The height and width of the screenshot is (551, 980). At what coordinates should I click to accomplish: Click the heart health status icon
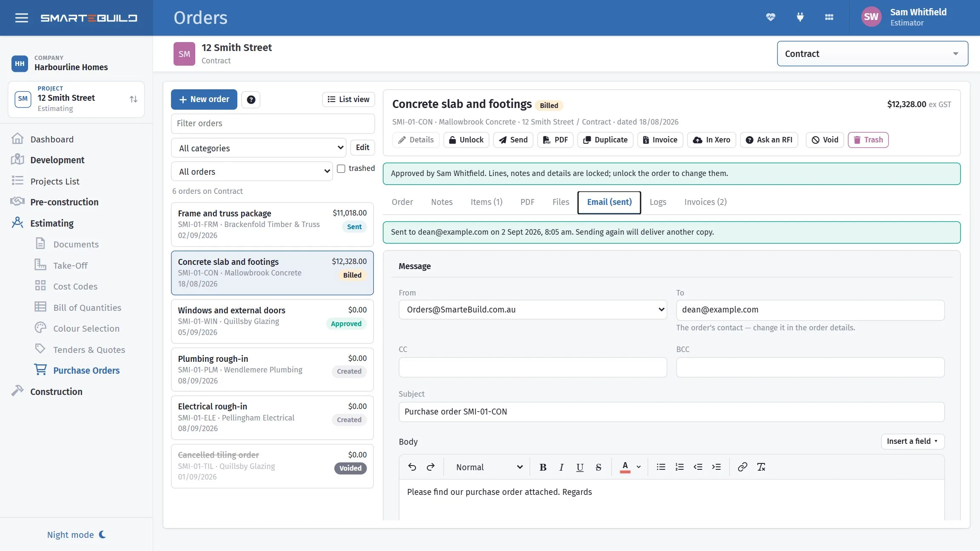coord(770,17)
